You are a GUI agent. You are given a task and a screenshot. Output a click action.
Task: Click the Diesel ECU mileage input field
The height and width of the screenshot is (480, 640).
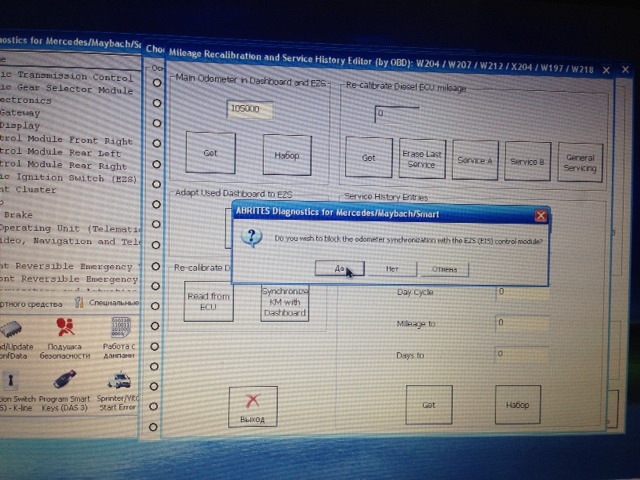(x=397, y=115)
